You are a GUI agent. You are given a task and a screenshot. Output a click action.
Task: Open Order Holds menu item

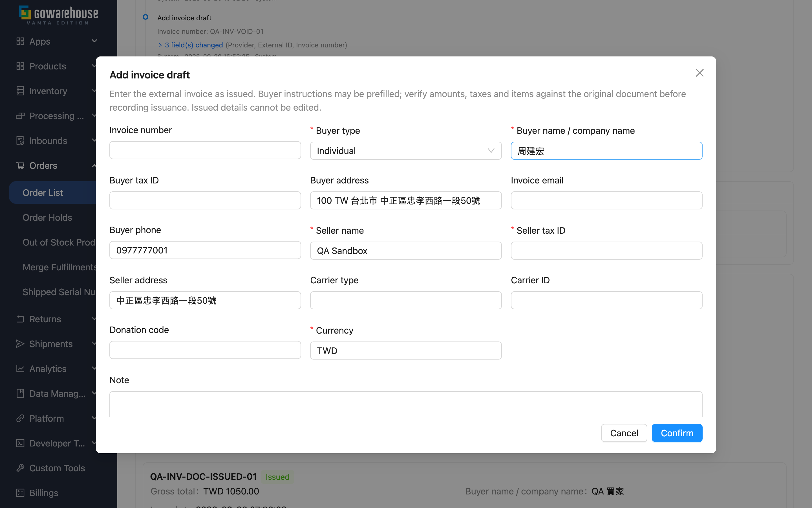(47, 218)
